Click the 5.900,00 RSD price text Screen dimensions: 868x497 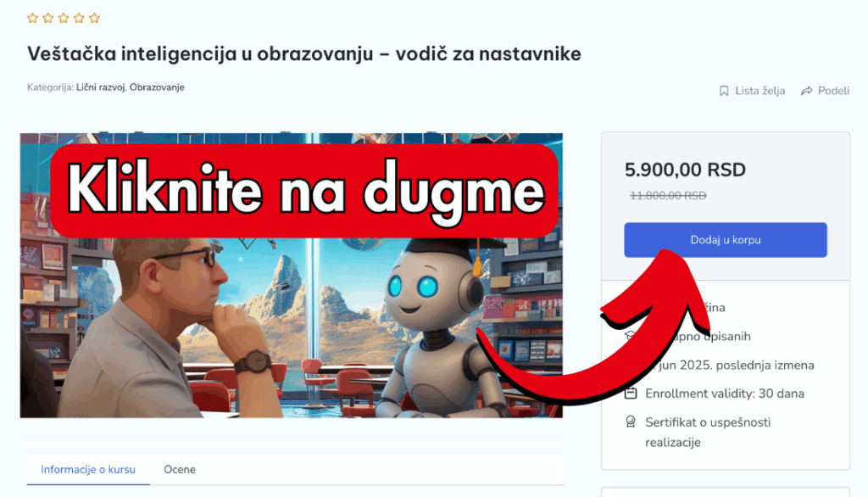coord(685,170)
